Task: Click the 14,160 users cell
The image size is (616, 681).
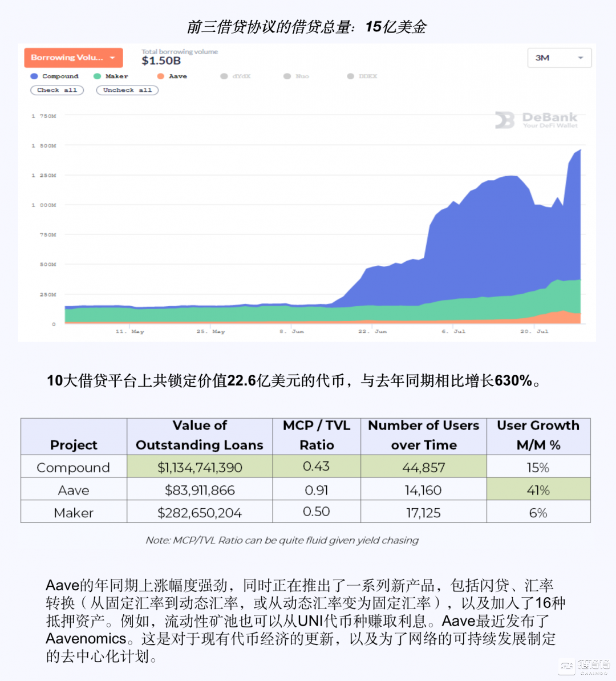Action: [x=424, y=489]
